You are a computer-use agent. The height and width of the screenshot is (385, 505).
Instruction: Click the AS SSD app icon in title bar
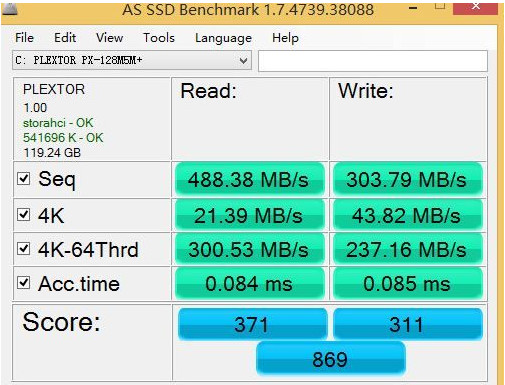tap(10, 9)
